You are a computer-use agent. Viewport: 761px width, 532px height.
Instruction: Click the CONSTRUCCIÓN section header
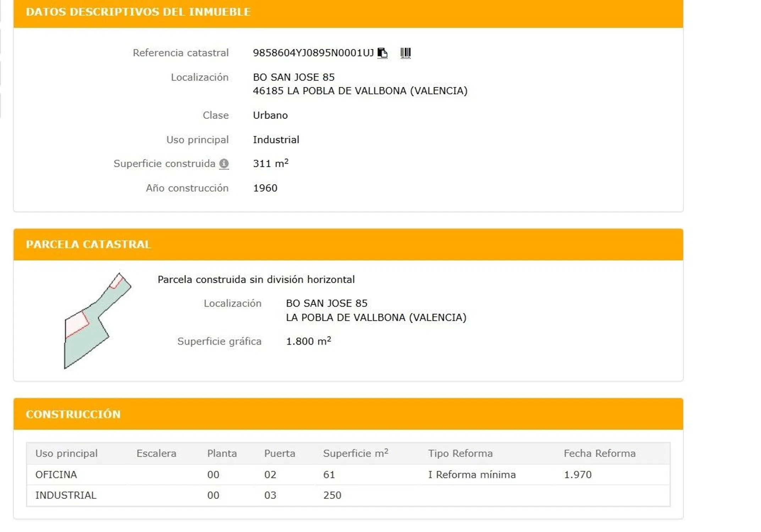pos(73,414)
